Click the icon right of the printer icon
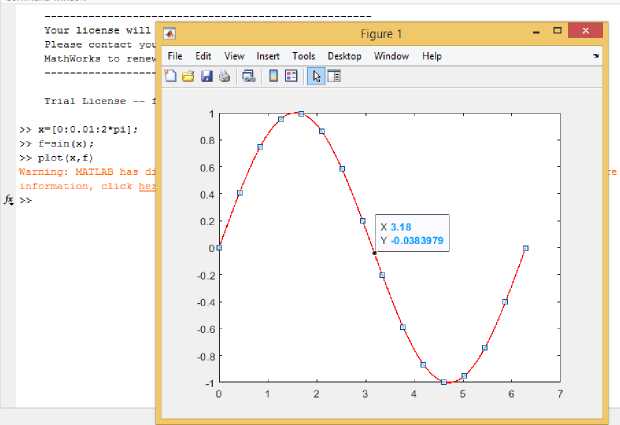This screenshot has width=620, height=425. pos(246,76)
